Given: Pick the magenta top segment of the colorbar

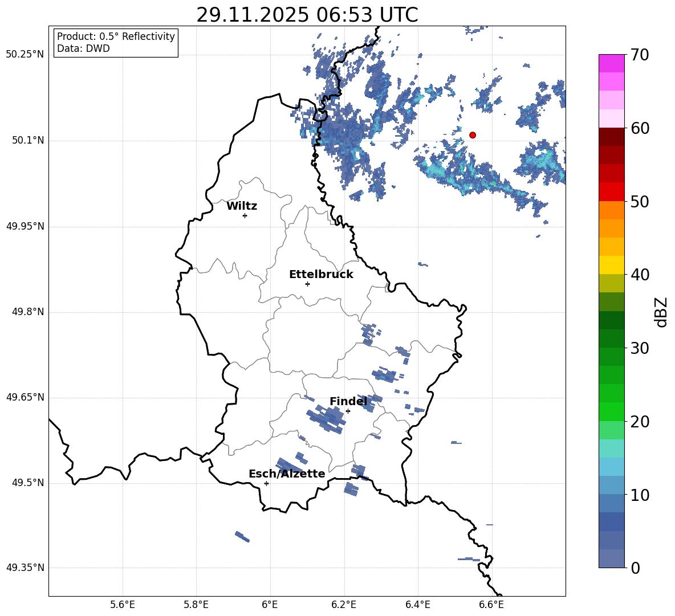Looking at the screenshot, I should (x=612, y=63).
